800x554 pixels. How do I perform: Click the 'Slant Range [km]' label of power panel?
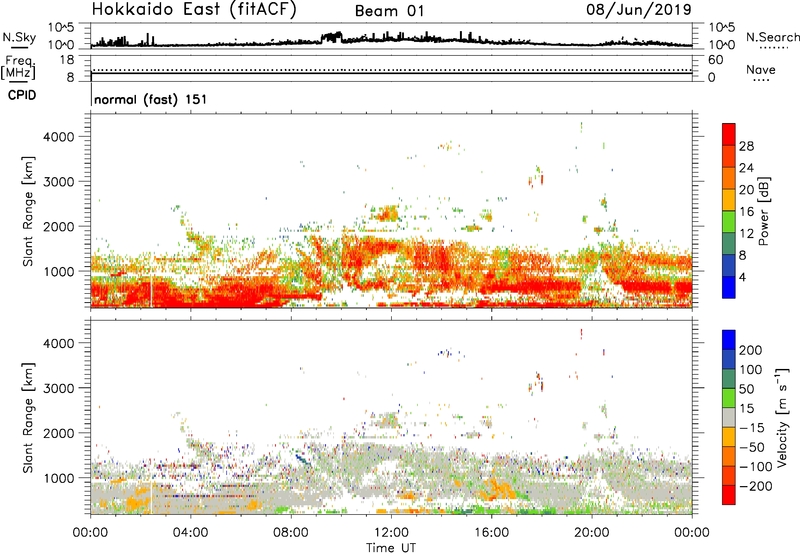point(28,211)
